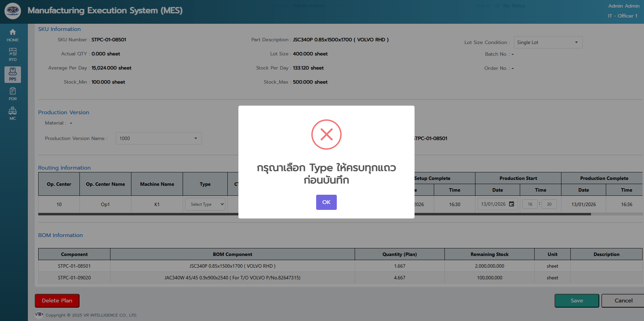Viewport: 644px width, 321px height.
Task: Open the PDR sidebar icon
Action: pos(13,94)
